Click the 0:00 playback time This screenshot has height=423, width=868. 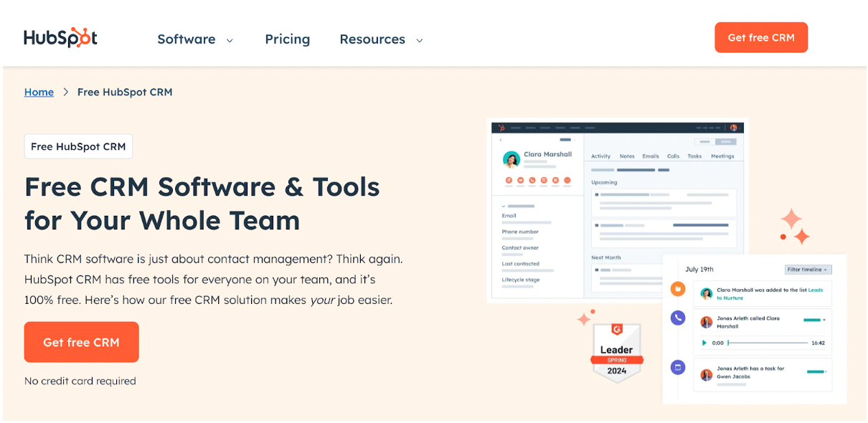717,343
